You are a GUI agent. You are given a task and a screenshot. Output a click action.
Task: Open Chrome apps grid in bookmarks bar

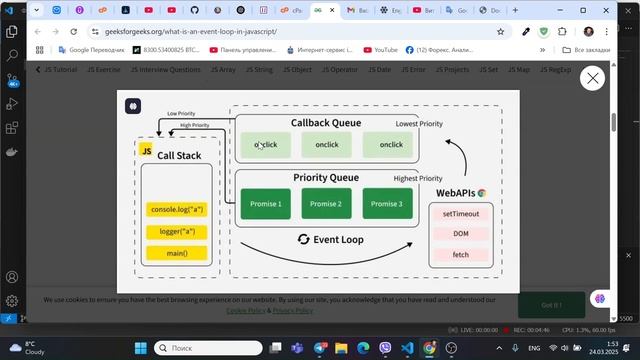click(40, 50)
